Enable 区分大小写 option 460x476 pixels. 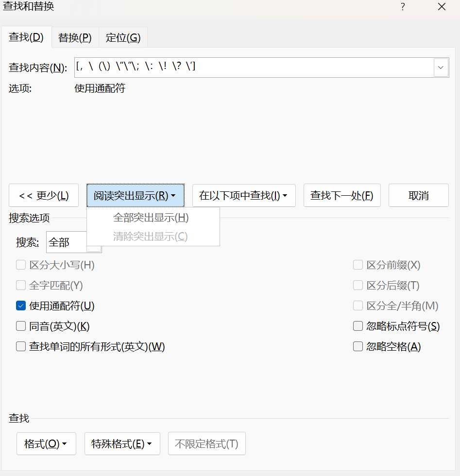pos(21,265)
